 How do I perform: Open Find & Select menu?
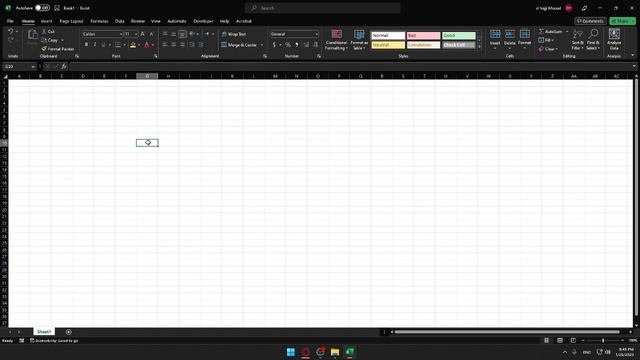click(x=593, y=40)
